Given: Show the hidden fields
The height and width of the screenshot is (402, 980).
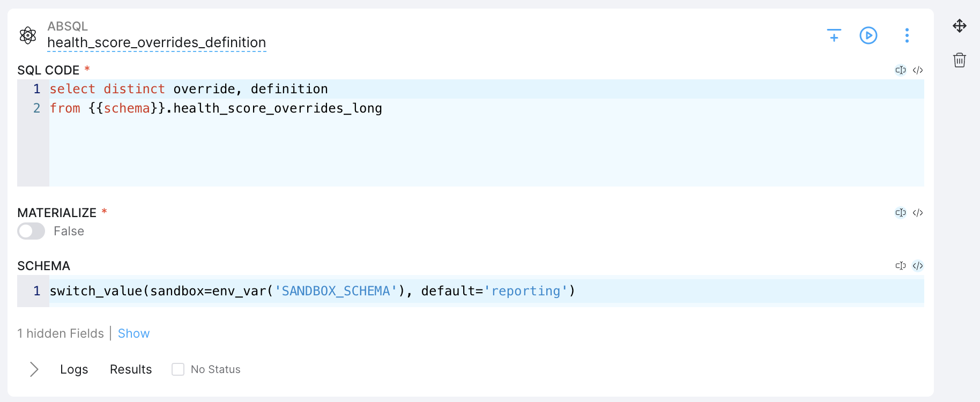Looking at the screenshot, I should tap(133, 333).
